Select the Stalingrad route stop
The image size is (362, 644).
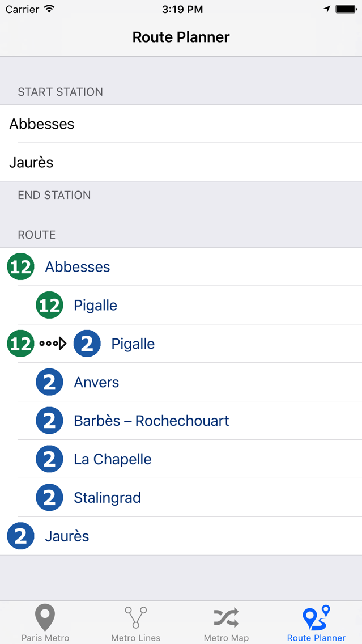[107, 498]
